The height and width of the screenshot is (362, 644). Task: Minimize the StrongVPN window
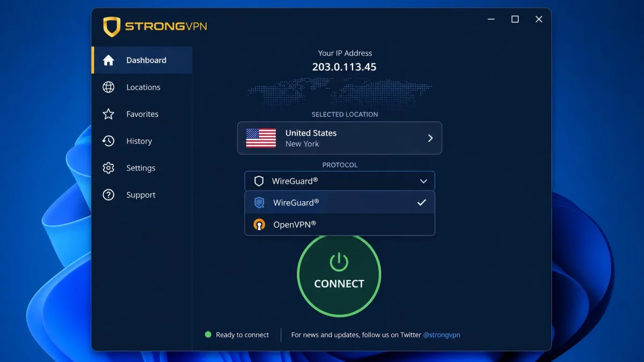tap(491, 19)
